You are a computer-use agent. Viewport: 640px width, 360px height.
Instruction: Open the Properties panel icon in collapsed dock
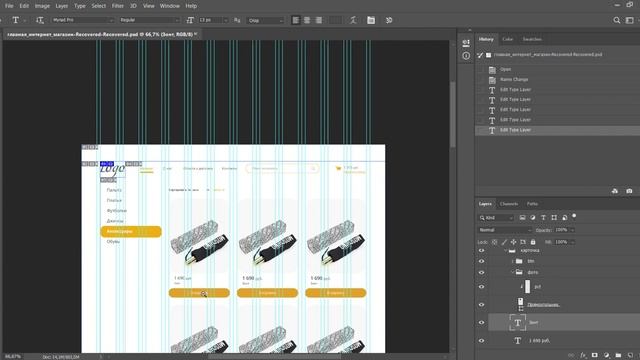coord(466,43)
